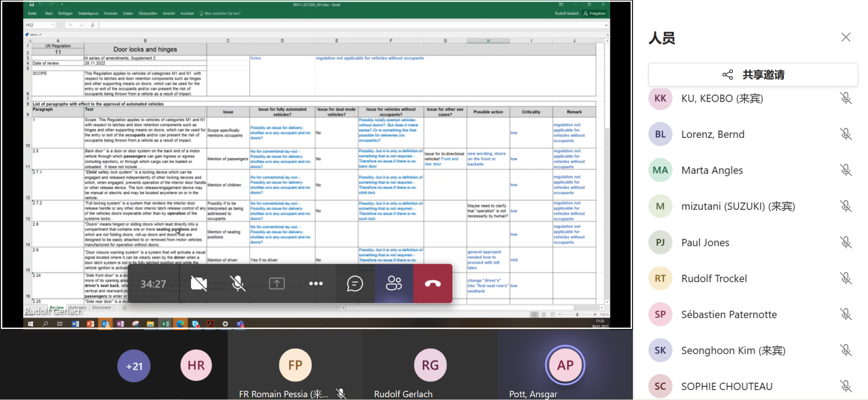868x400 pixels.
Task: Click muted mic icon beside Paul Jones
Action: (x=845, y=242)
